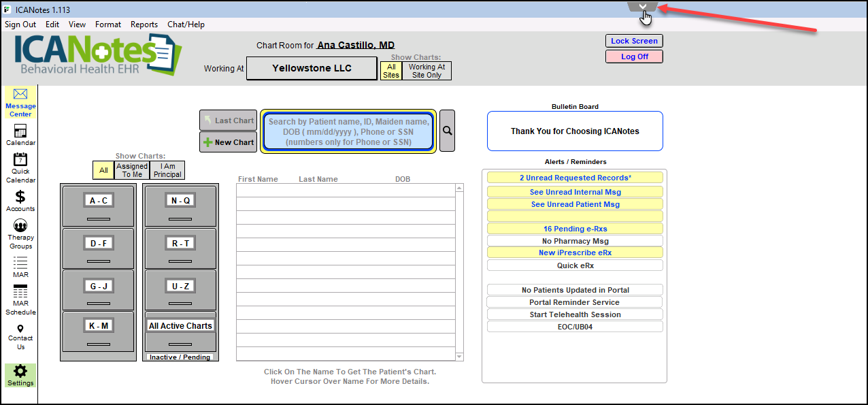
Task: Select Assigned To Me chart filter
Action: click(x=132, y=170)
